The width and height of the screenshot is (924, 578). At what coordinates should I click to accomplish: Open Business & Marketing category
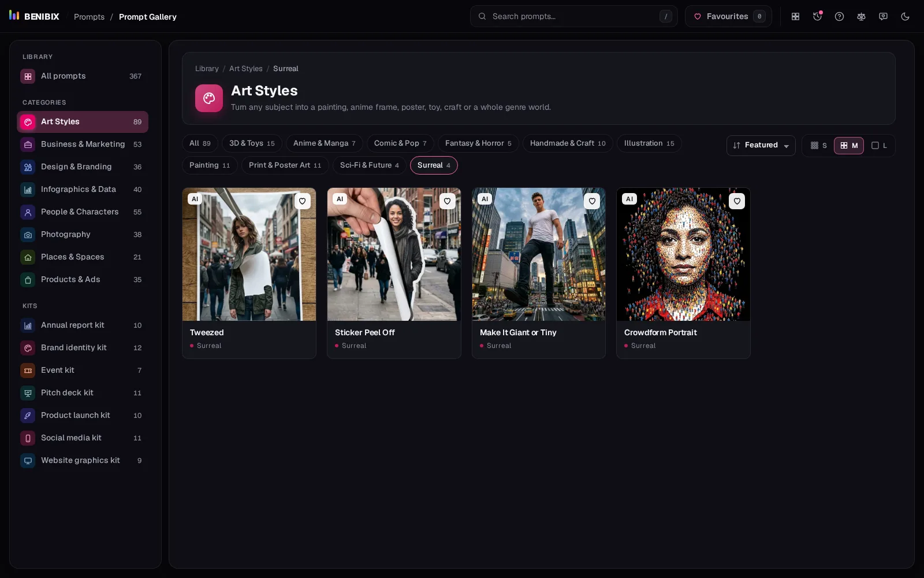point(83,144)
